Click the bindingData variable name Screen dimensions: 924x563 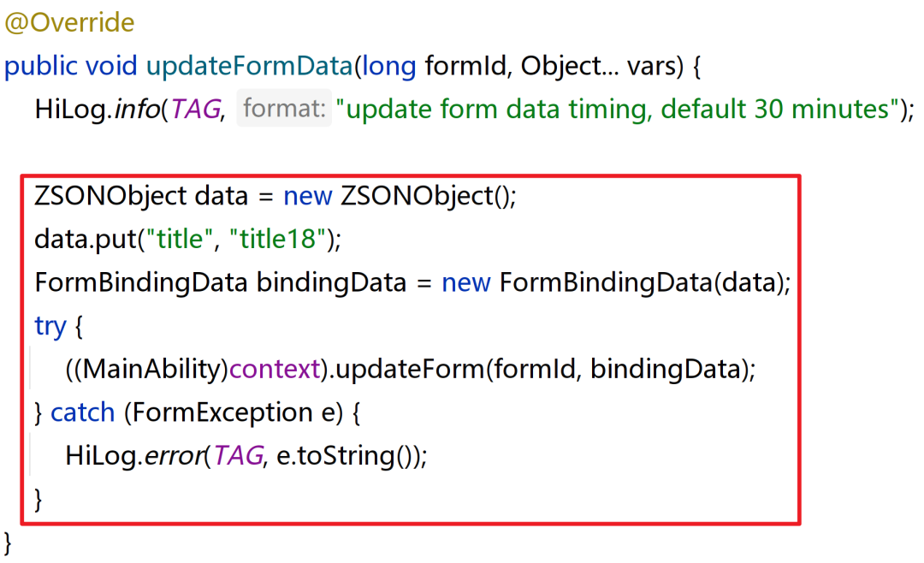point(331,282)
